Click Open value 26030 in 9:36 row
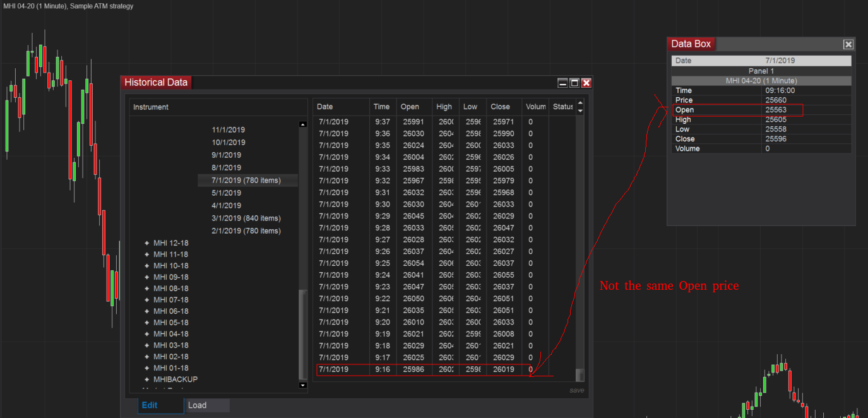Viewport: 868px width, 418px height. [413, 134]
